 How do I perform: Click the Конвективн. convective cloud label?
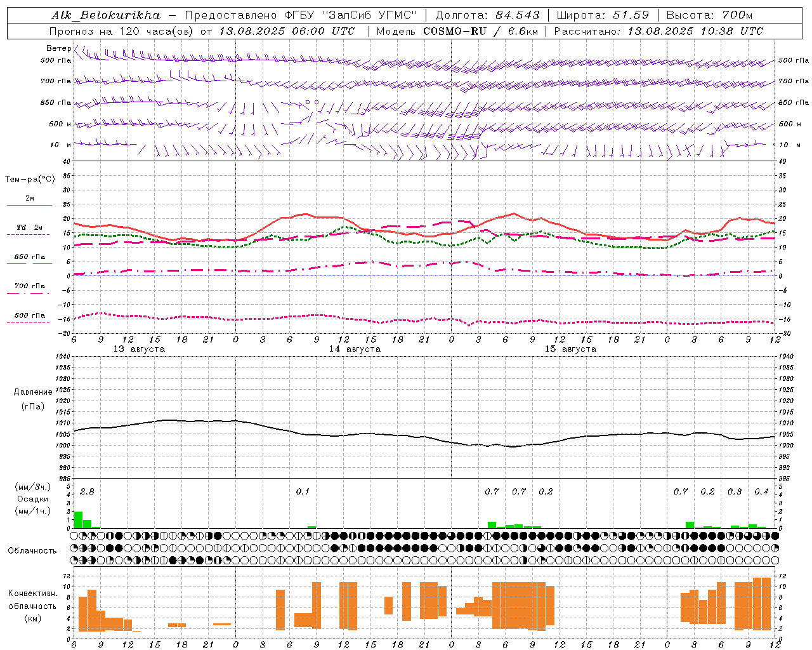(32, 594)
